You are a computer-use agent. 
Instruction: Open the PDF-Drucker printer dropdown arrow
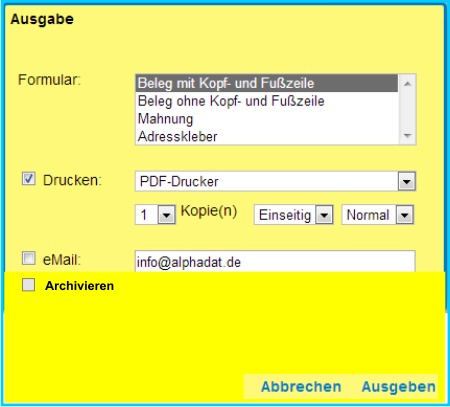[x=407, y=181]
